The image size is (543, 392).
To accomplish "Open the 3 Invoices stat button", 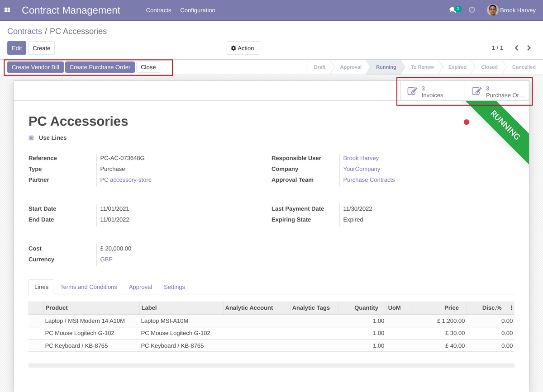I will (x=432, y=92).
